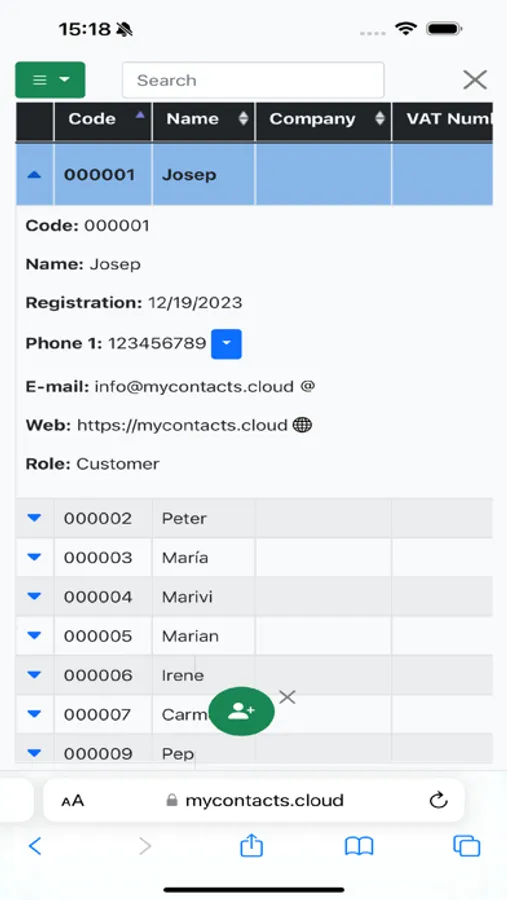This screenshot has height=900, width=507.
Task: Clear search with the X icon
Action: pos(475,80)
